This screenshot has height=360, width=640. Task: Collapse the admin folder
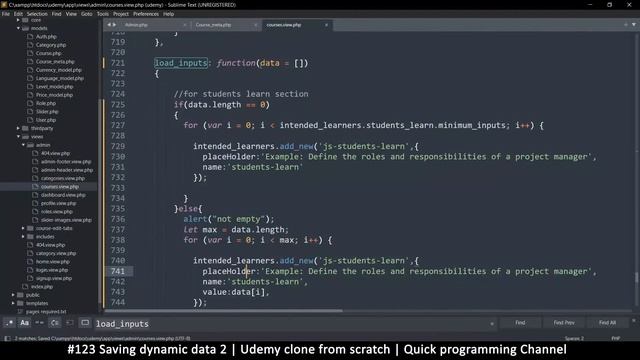coord(23,145)
